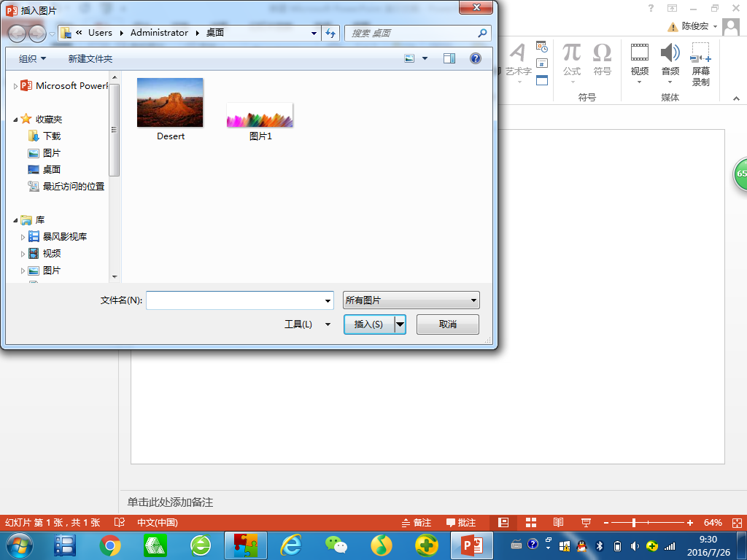
Task: Start slide show from status bar
Action: 586,522
